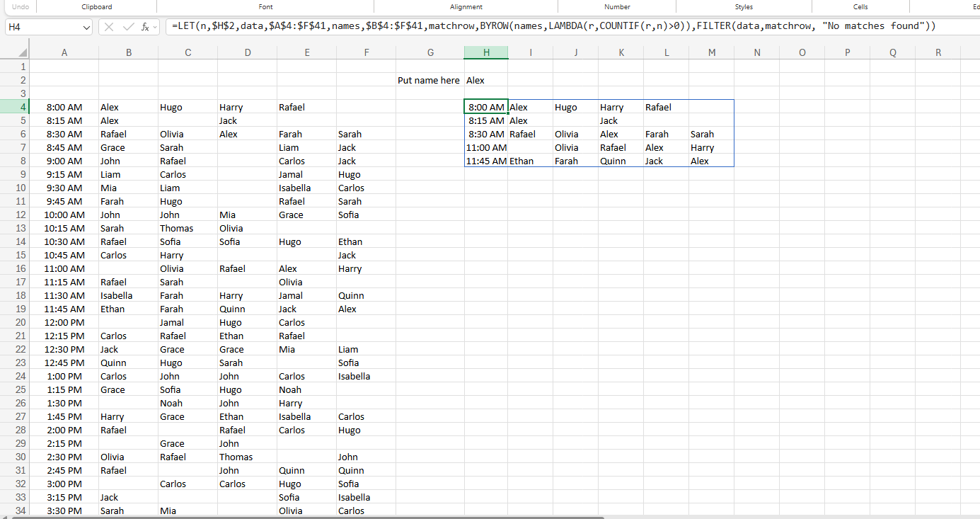Screen dimensions: 980x519
Task: Open the Name Box dropdown arrow
Action: [86, 27]
